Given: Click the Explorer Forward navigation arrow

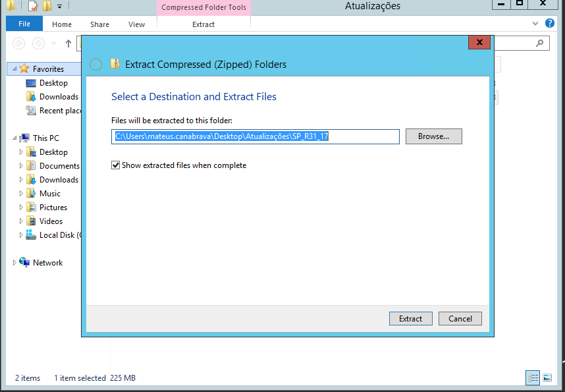Looking at the screenshot, I should point(38,43).
